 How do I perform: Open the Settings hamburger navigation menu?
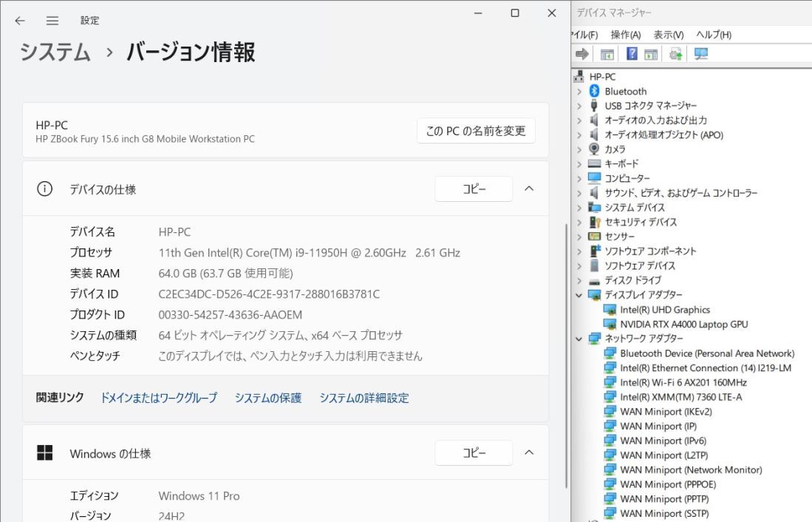52,21
